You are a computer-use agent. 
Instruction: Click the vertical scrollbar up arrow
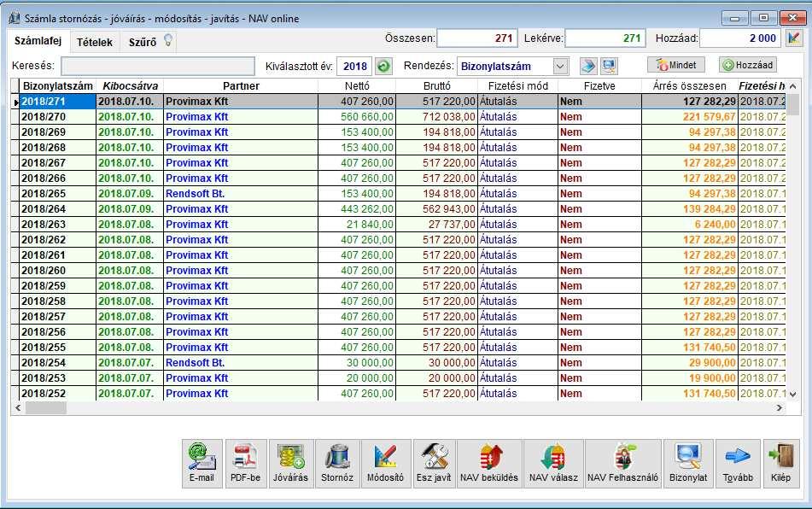(x=792, y=86)
